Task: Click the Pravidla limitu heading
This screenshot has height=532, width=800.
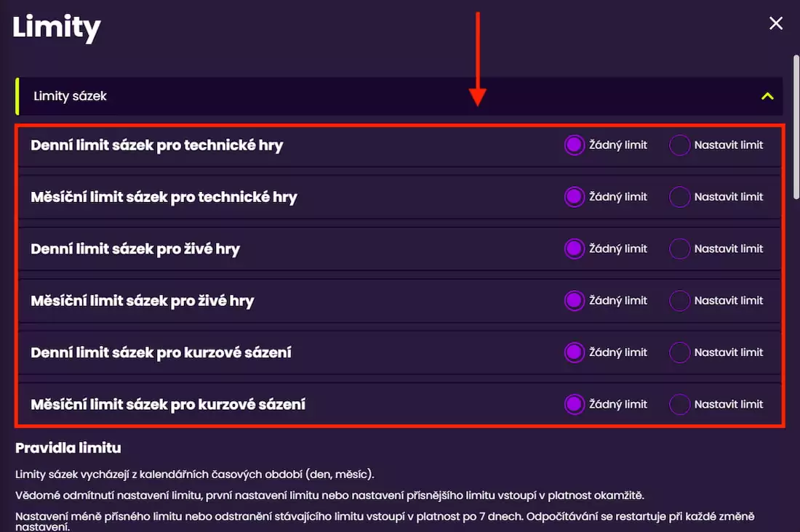Action: (68, 448)
